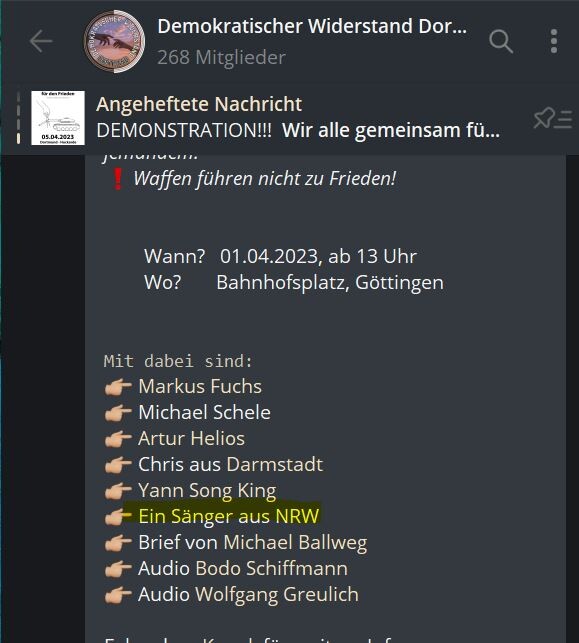Click the pointing hand before Markus Fuchs

(x=118, y=387)
